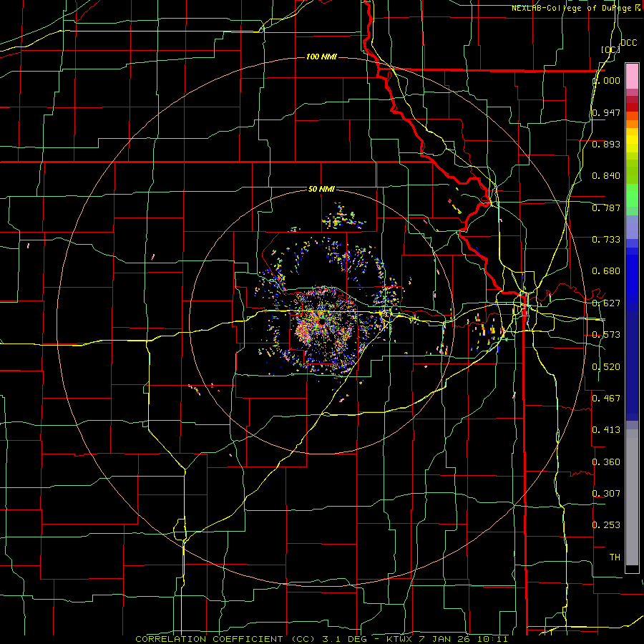
Task: Click the 0.520 legend value
Action: pos(606,367)
